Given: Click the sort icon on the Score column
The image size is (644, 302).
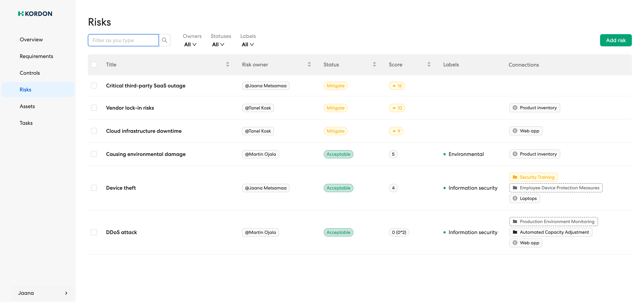Looking at the screenshot, I should (429, 64).
